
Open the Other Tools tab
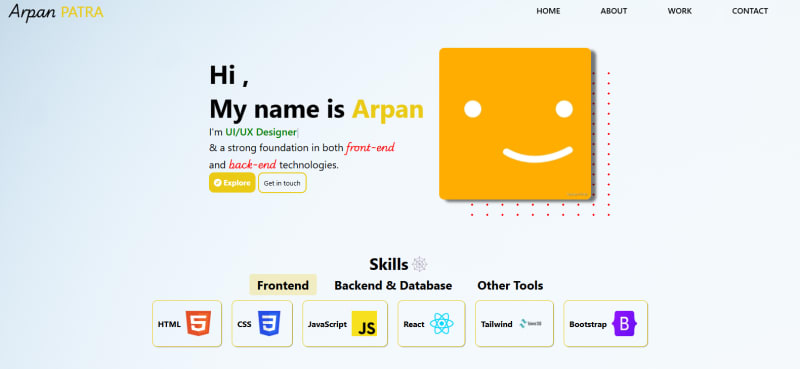click(510, 285)
